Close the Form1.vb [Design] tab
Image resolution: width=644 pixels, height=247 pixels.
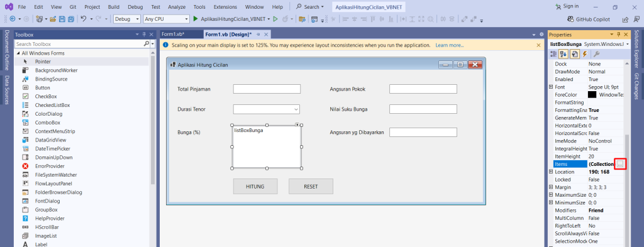[266, 35]
